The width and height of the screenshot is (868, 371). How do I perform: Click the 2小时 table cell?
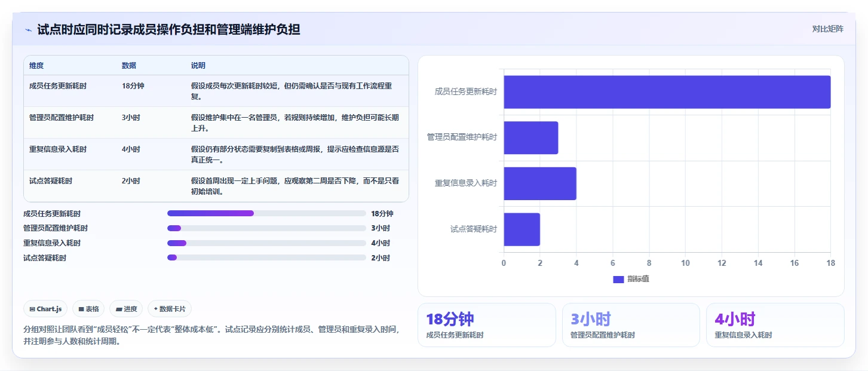(x=131, y=181)
